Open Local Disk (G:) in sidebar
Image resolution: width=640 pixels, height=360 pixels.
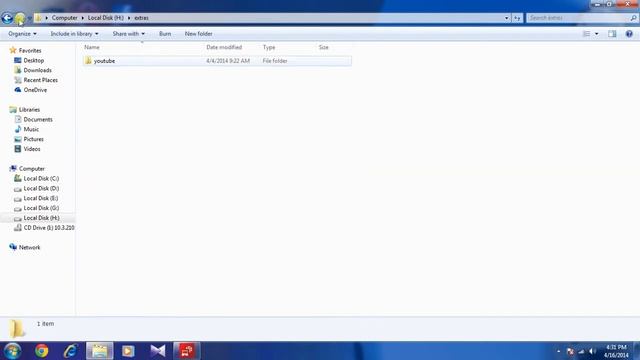coord(41,208)
